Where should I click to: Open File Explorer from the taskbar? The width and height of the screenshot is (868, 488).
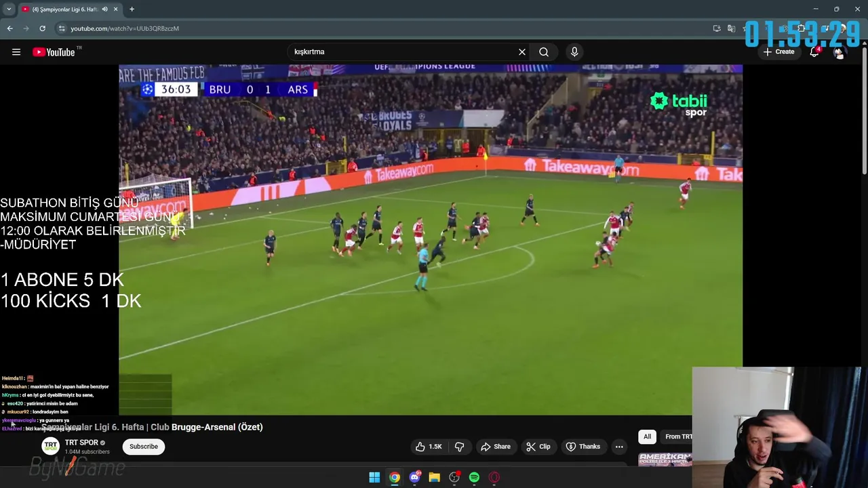click(435, 477)
